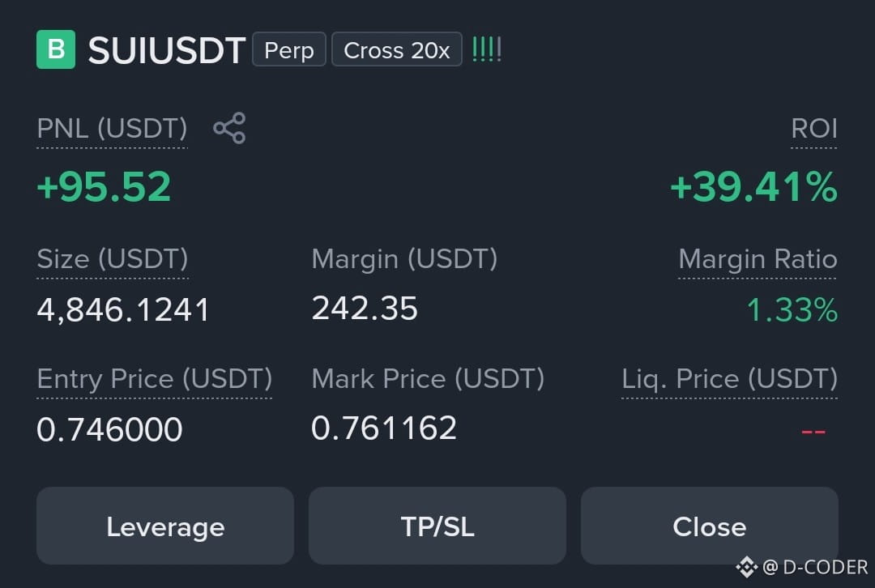Viewport: 875px width, 588px height.
Task: Select the +95.52 PNL value
Action: pyautogui.click(x=104, y=186)
